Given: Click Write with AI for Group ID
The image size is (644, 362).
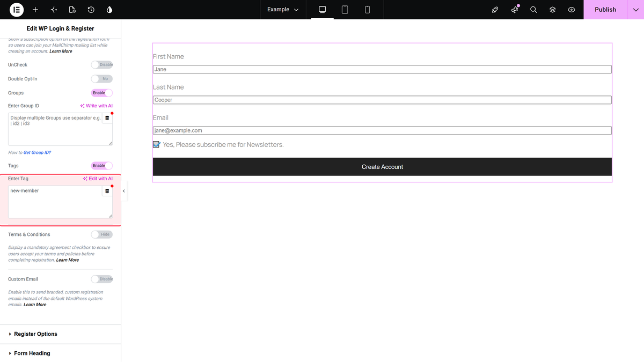Looking at the screenshot, I should pyautogui.click(x=97, y=106).
